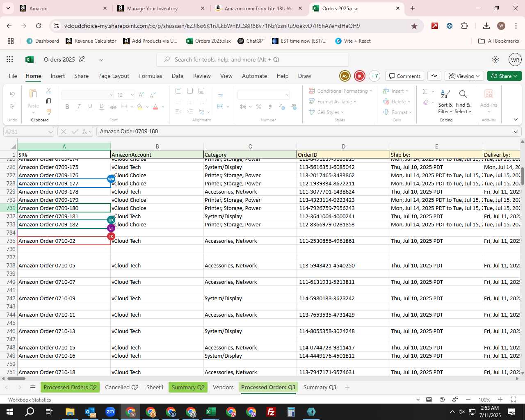Expand the Name Box dropdown showing A731

pos(51,132)
